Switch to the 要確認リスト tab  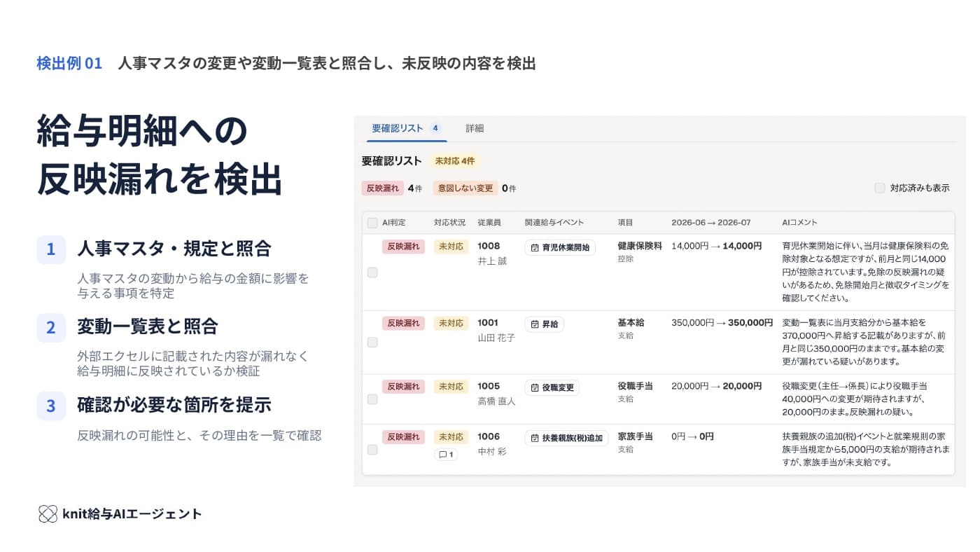pos(406,128)
